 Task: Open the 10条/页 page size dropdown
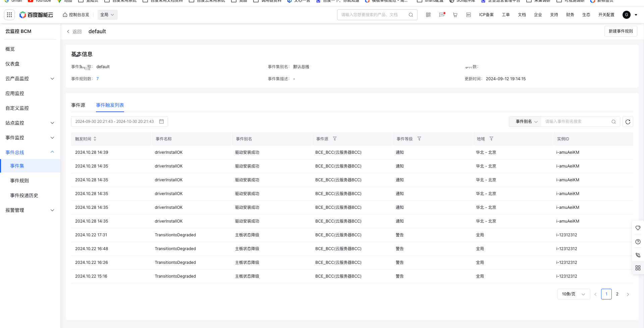point(574,294)
